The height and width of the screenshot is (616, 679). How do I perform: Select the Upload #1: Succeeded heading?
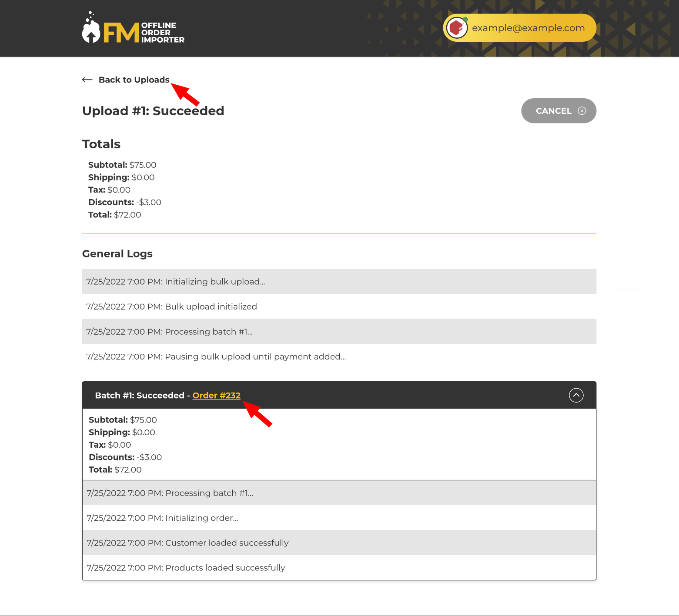click(153, 111)
